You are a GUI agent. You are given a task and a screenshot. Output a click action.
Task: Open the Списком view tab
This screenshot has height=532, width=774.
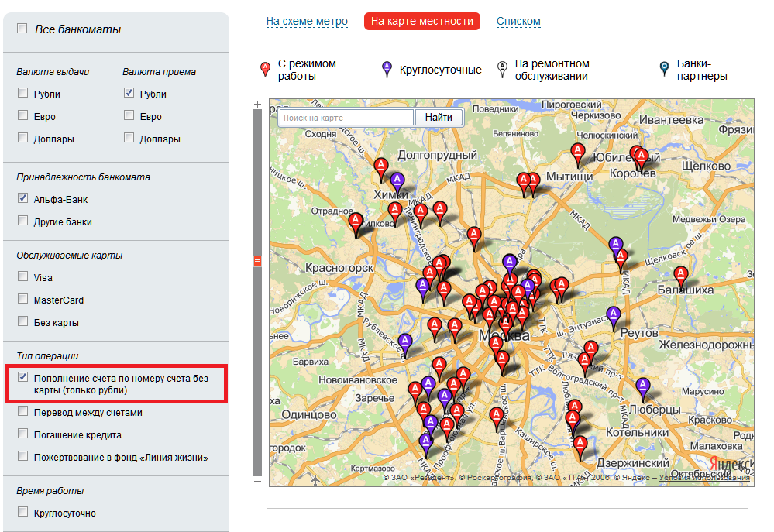coord(518,22)
